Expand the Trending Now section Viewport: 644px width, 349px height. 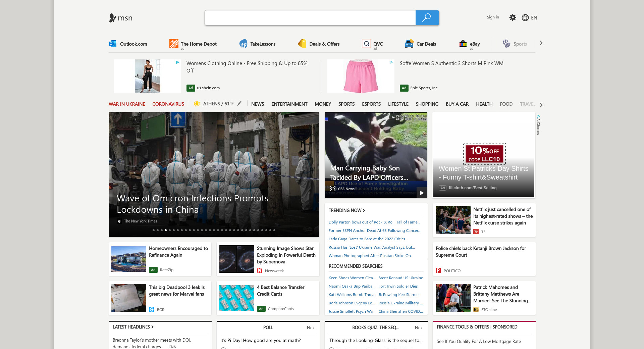point(347,210)
